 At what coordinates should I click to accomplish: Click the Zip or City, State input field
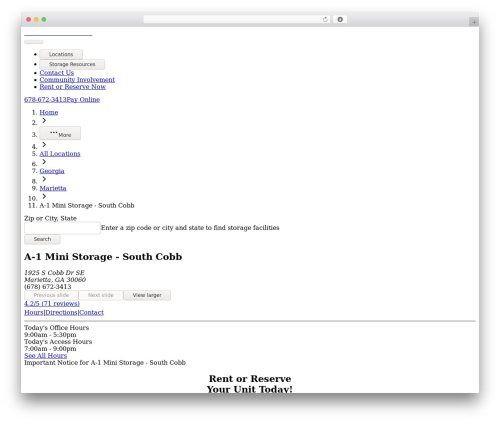tap(62, 228)
